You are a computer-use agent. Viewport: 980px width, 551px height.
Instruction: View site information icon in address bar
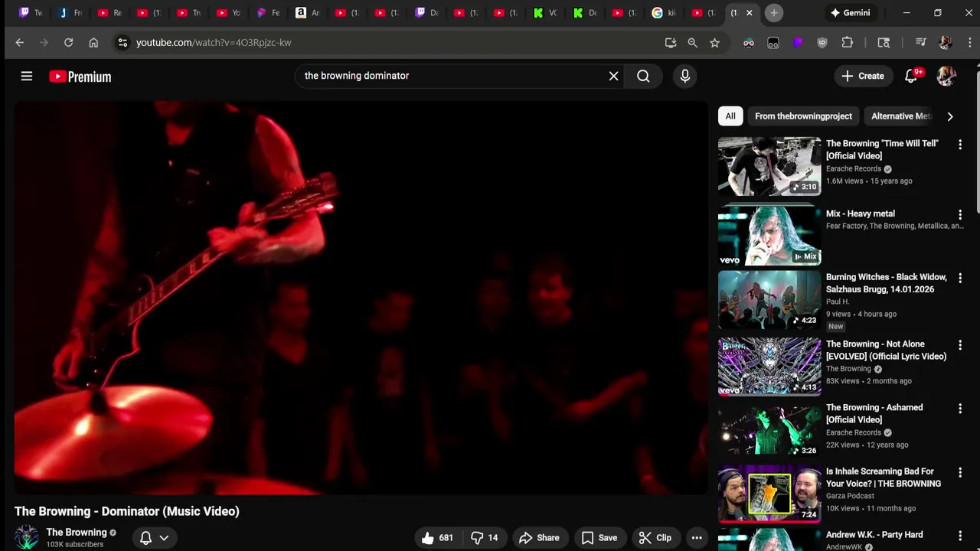point(122,43)
